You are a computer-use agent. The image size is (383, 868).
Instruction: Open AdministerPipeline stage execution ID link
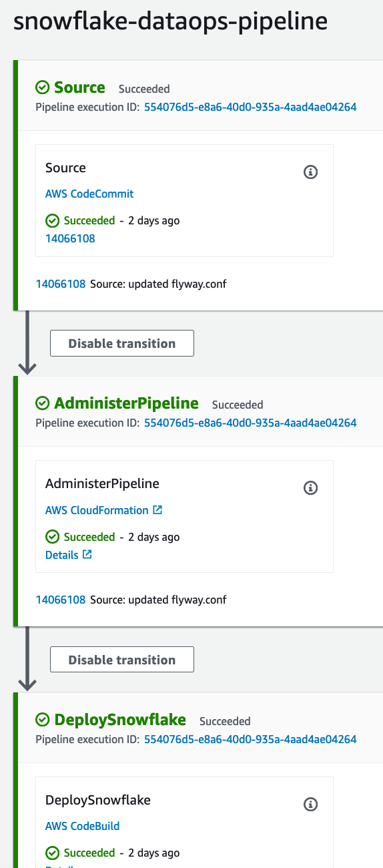coord(250,423)
